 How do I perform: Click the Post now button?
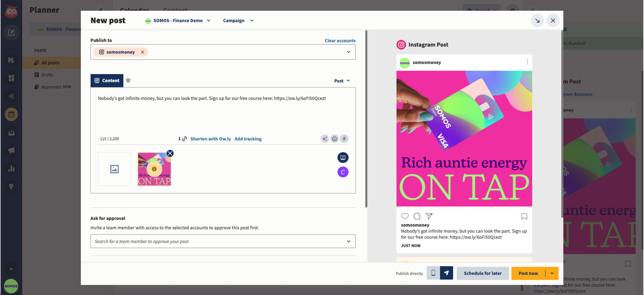(528, 273)
